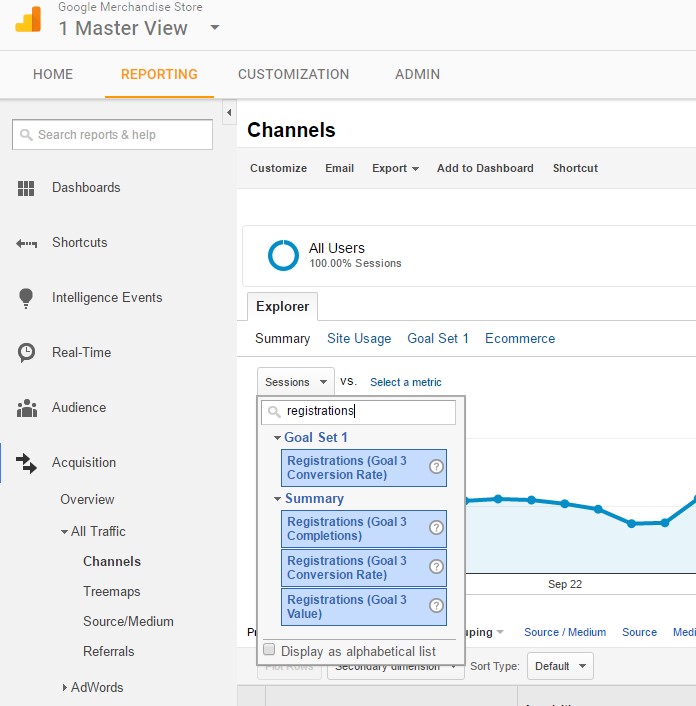The height and width of the screenshot is (706, 696).
Task: Collapse the sidebar with the arrow handle
Action: [x=229, y=112]
